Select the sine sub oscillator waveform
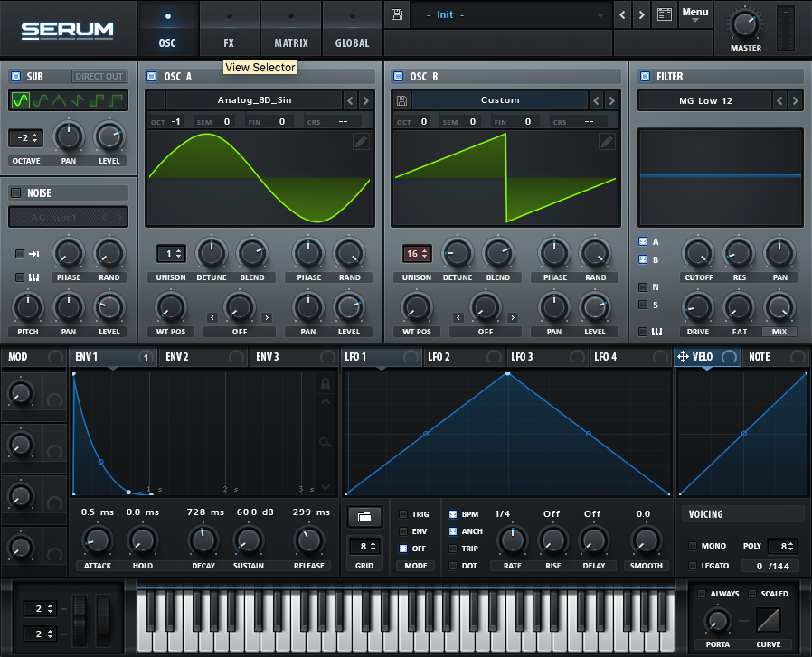The image size is (812, 657). tap(20, 100)
